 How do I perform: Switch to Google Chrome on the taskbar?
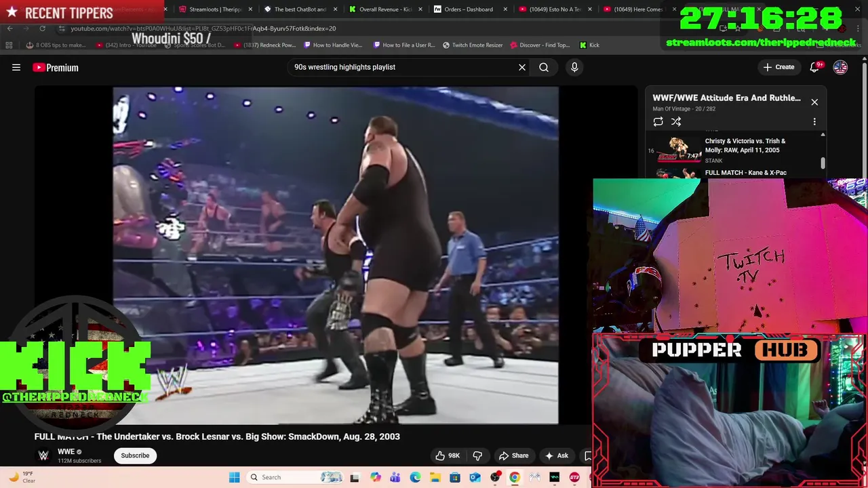click(x=515, y=477)
